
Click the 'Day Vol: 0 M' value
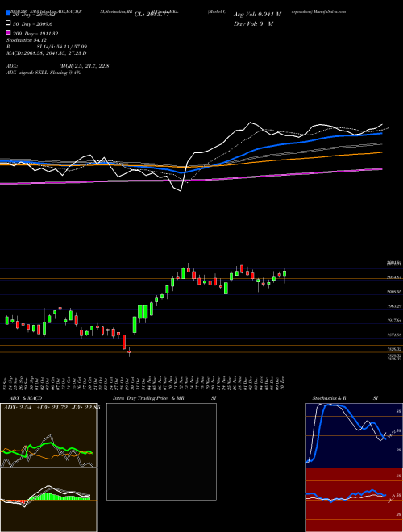pyautogui.click(x=253, y=23)
